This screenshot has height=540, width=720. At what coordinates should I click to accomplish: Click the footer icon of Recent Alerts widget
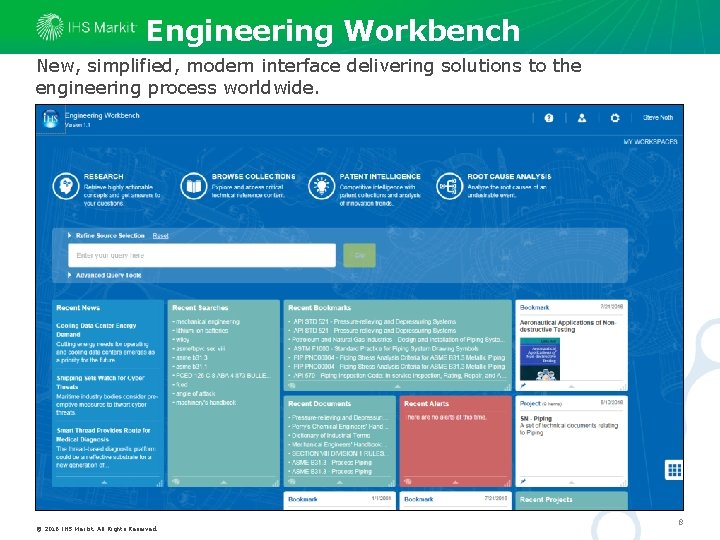(x=407, y=482)
